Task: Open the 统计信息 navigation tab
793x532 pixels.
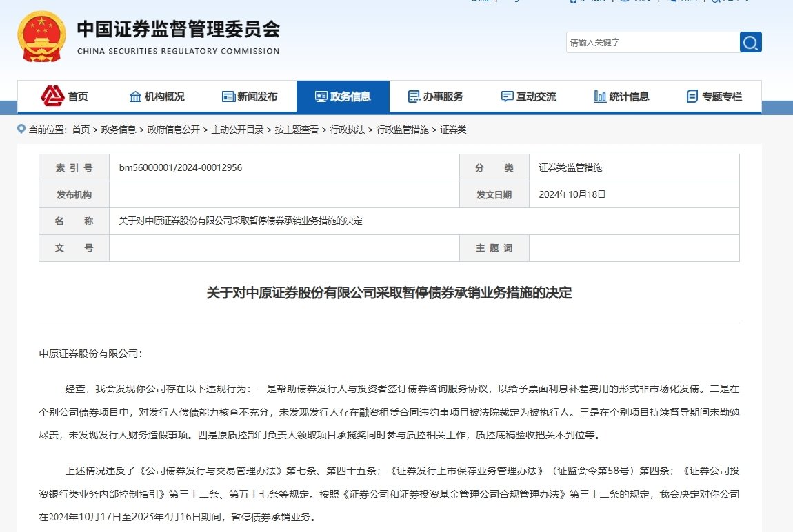Action: pyautogui.click(x=622, y=96)
